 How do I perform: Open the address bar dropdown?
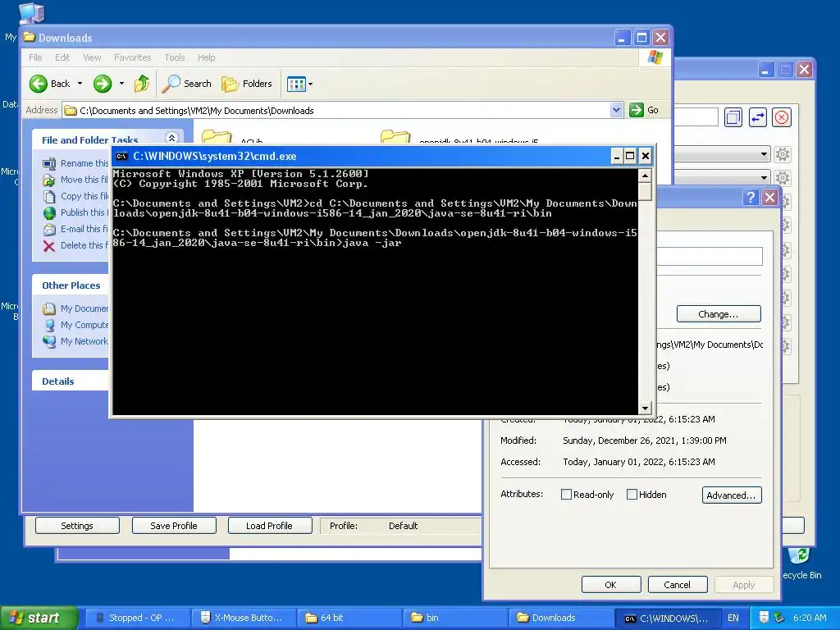(616, 110)
